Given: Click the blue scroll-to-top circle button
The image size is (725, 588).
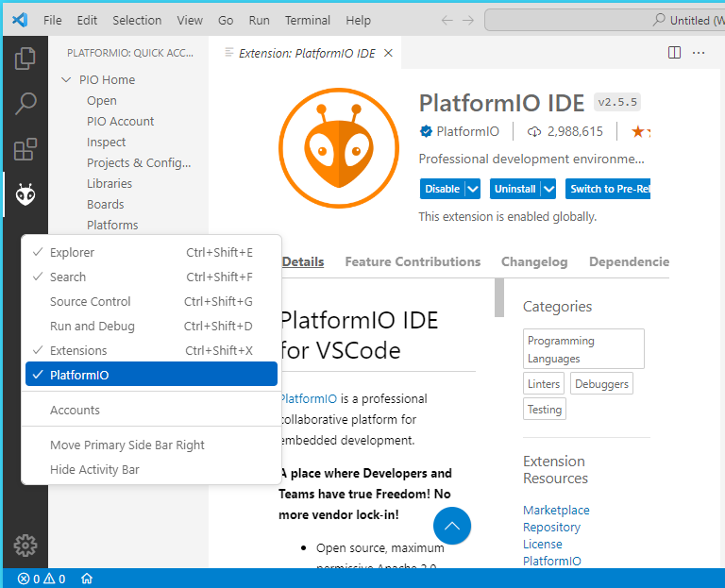Looking at the screenshot, I should click(452, 526).
